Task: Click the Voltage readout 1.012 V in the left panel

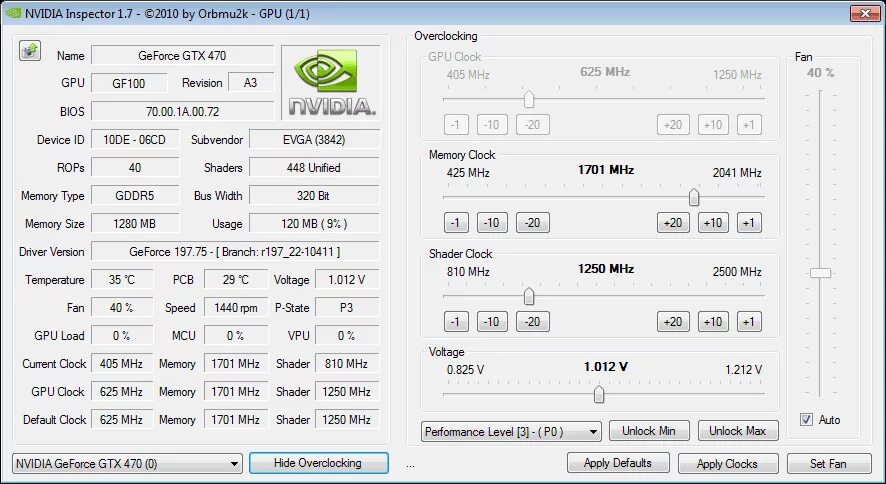Action: pyautogui.click(x=347, y=280)
